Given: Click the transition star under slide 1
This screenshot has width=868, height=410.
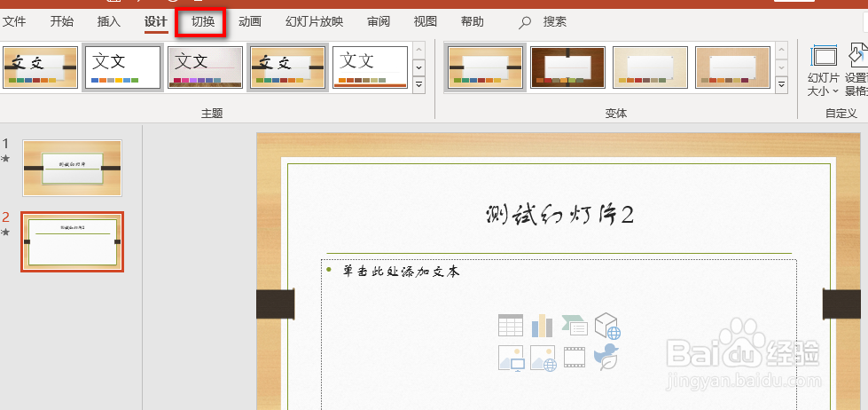Looking at the screenshot, I should (x=5, y=159).
